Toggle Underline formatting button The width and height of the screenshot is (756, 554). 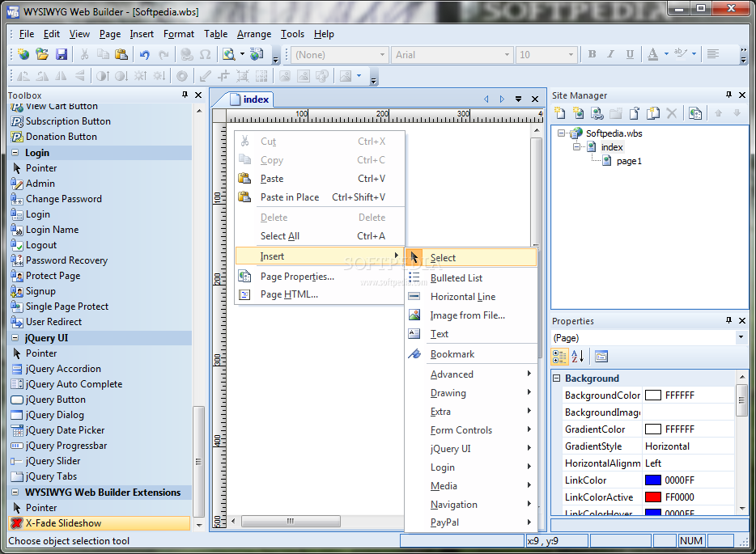(x=630, y=54)
